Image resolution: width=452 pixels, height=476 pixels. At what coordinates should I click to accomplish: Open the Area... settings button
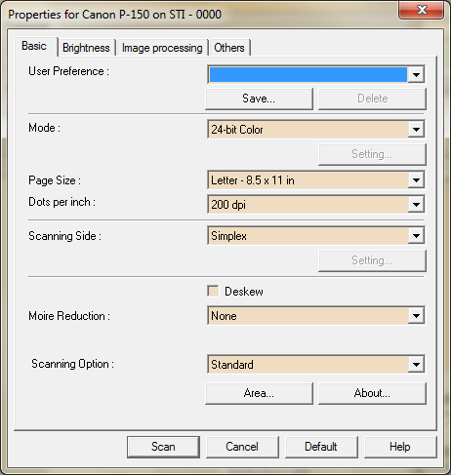259,393
